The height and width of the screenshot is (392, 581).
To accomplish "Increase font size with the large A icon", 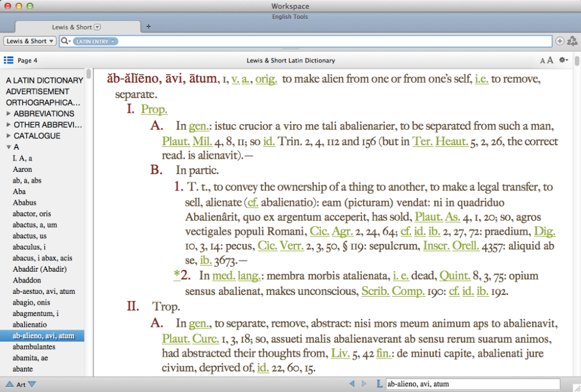I will [550, 59].
